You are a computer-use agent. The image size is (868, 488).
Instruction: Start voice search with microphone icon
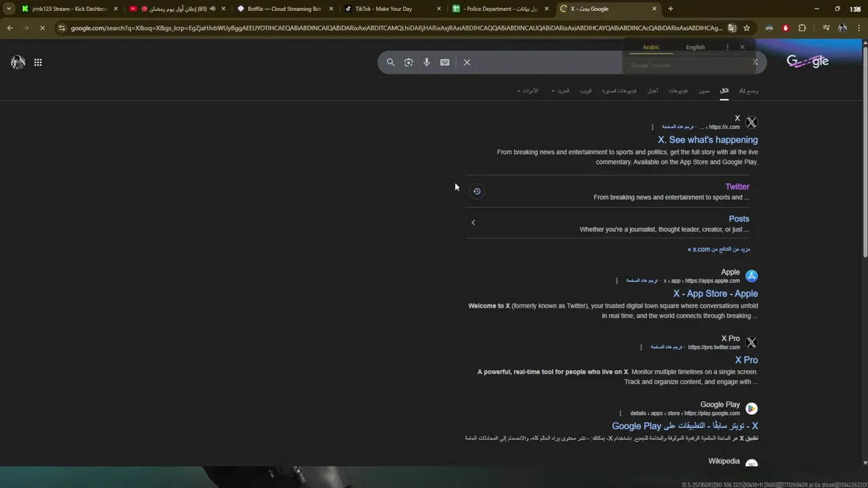pos(427,62)
